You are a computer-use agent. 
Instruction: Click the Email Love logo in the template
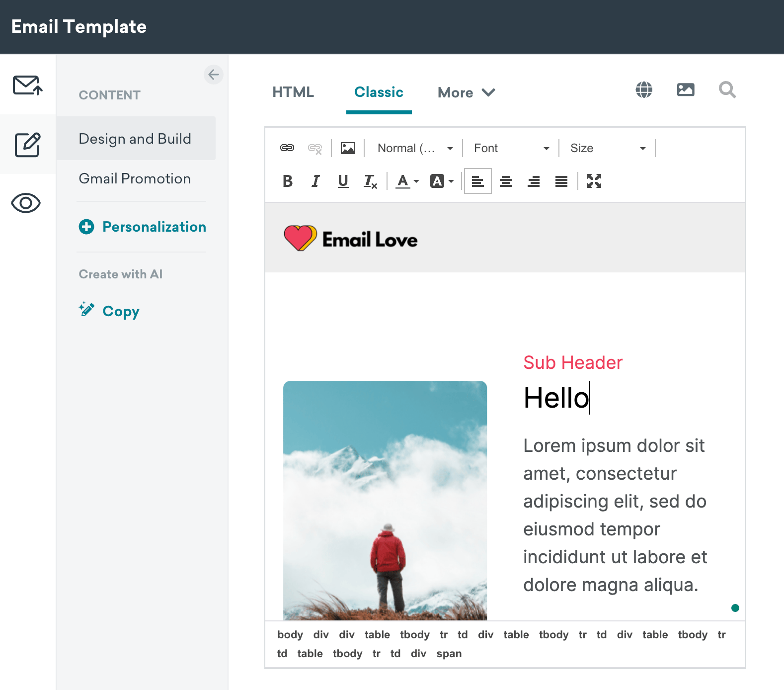coord(351,238)
